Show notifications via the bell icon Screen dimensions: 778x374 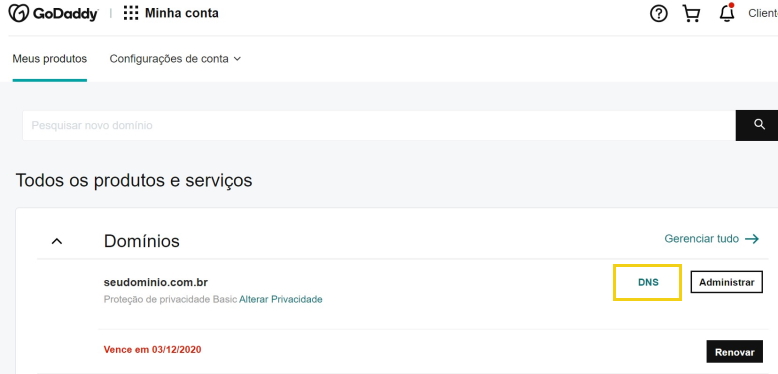[x=727, y=12]
